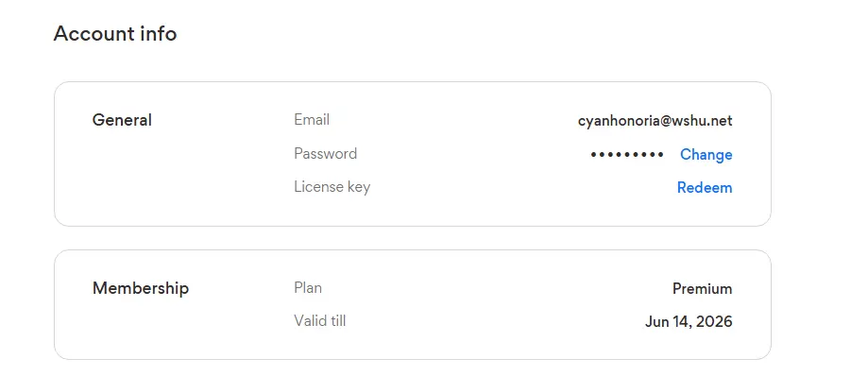The height and width of the screenshot is (376, 868).
Task: Select the cyanhonoria@wshu.net email address
Action: coord(655,121)
